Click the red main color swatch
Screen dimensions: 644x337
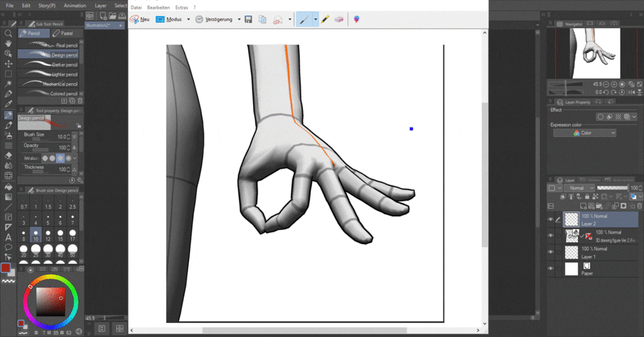point(5,268)
